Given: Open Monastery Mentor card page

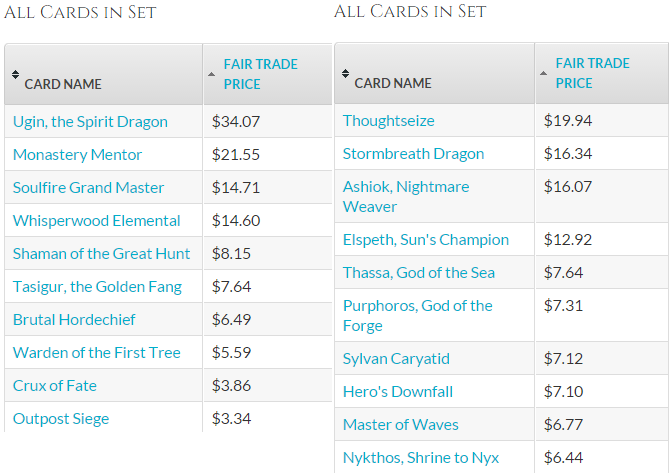Looking at the screenshot, I should coord(77,155).
